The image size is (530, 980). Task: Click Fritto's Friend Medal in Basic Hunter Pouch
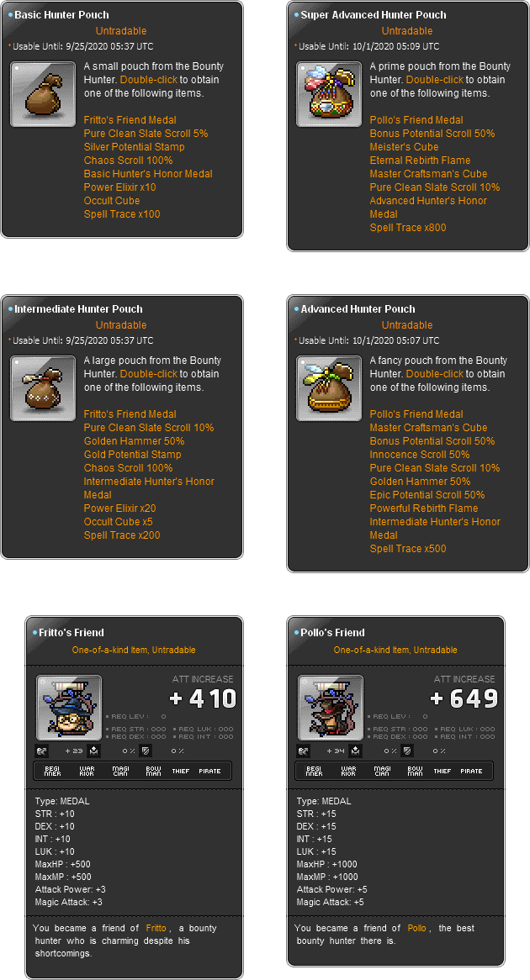pyautogui.click(x=130, y=120)
